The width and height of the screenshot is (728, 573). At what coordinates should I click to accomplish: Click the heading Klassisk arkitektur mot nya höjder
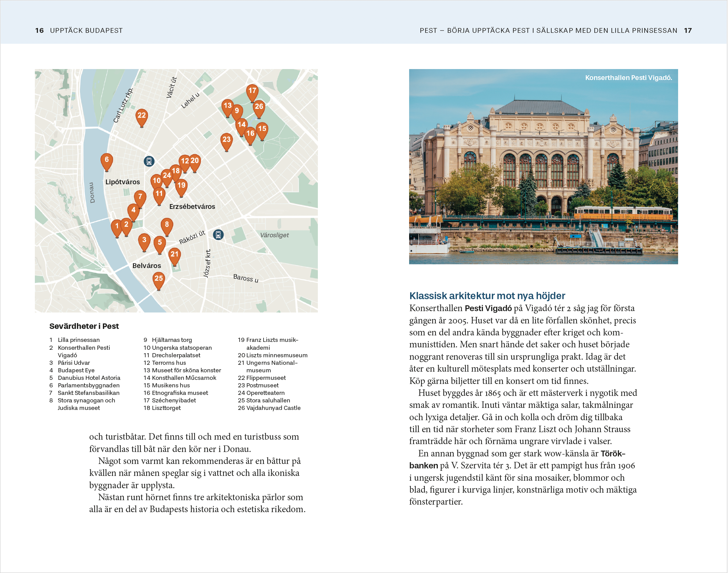487,296
